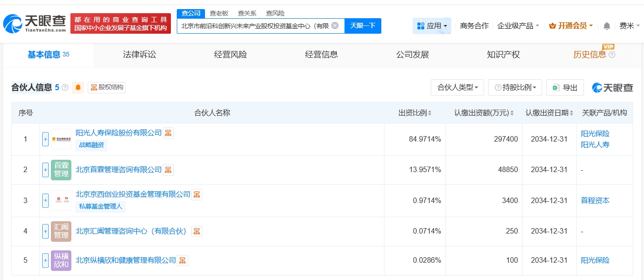
Task: Select the 查风险 search mode tab
Action: tap(275, 13)
